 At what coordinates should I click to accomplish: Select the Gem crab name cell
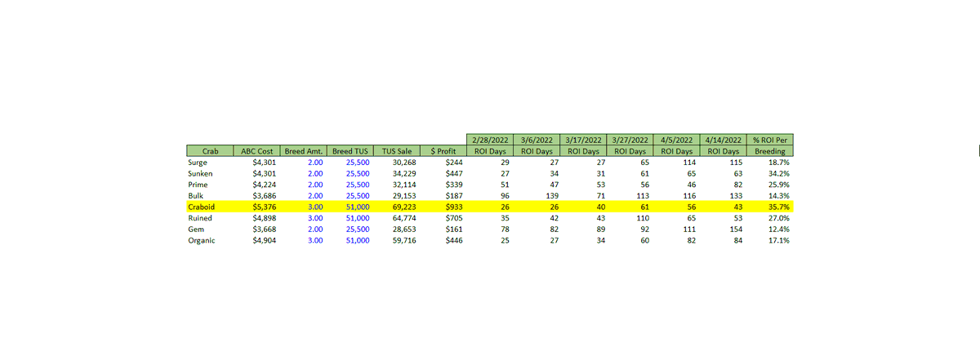[196, 230]
